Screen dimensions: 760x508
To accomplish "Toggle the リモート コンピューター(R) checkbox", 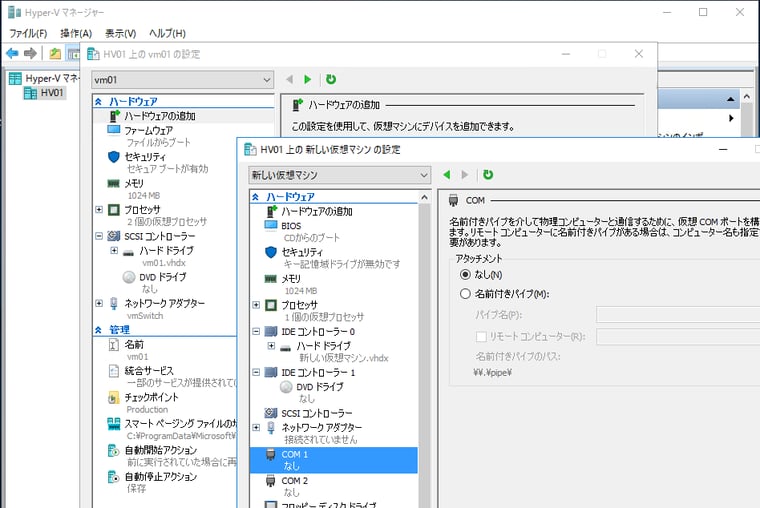I will click(x=481, y=336).
